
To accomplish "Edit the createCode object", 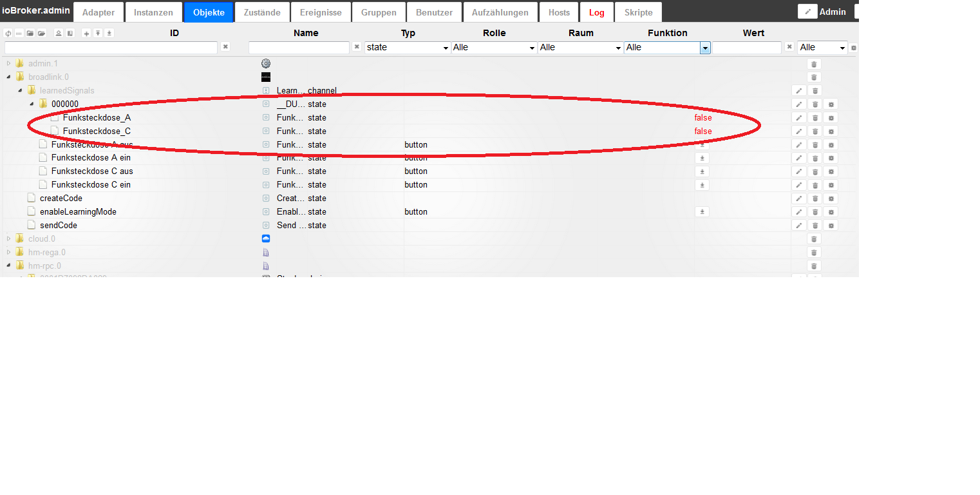I will coord(798,199).
